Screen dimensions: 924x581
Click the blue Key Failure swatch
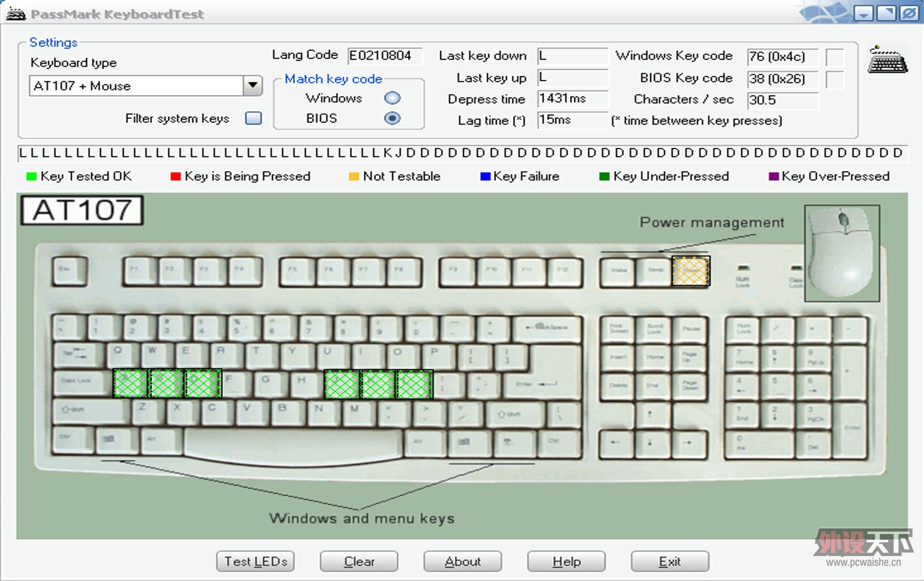pos(485,177)
